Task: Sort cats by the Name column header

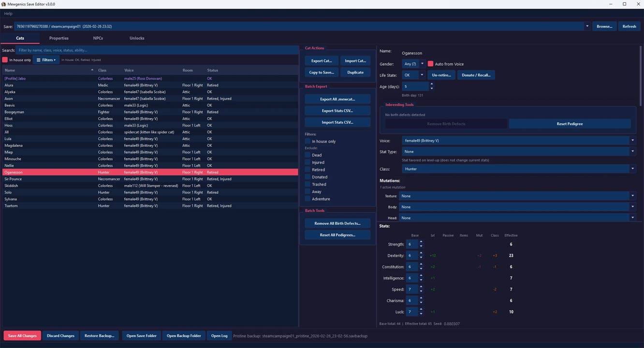Action: coord(48,70)
